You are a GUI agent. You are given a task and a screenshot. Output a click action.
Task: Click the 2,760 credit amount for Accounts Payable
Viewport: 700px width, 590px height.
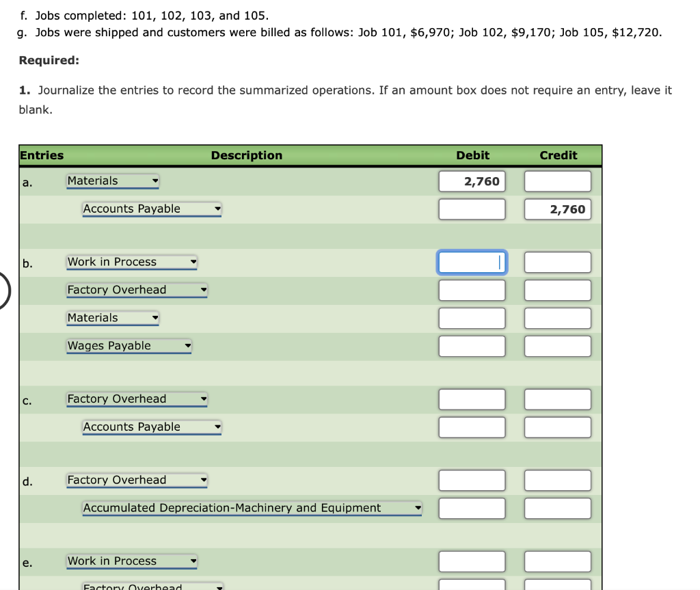(557, 209)
